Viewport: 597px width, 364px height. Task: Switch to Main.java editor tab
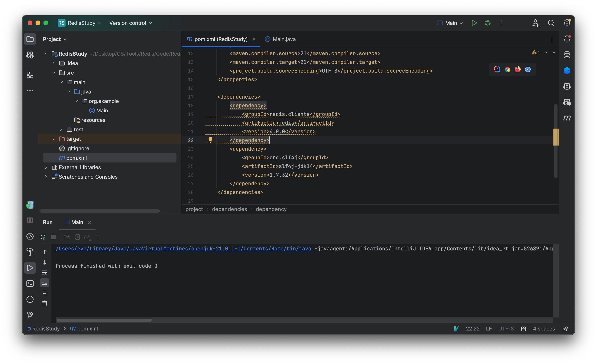(280, 39)
